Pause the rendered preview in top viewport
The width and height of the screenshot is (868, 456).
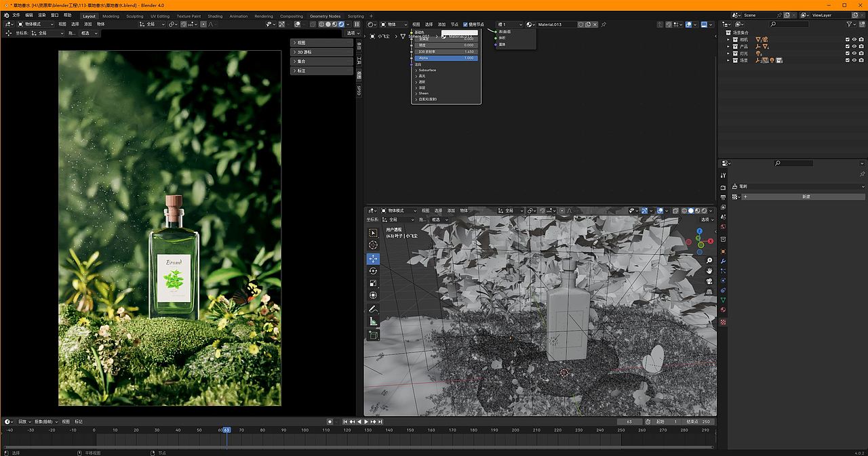coord(357,24)
